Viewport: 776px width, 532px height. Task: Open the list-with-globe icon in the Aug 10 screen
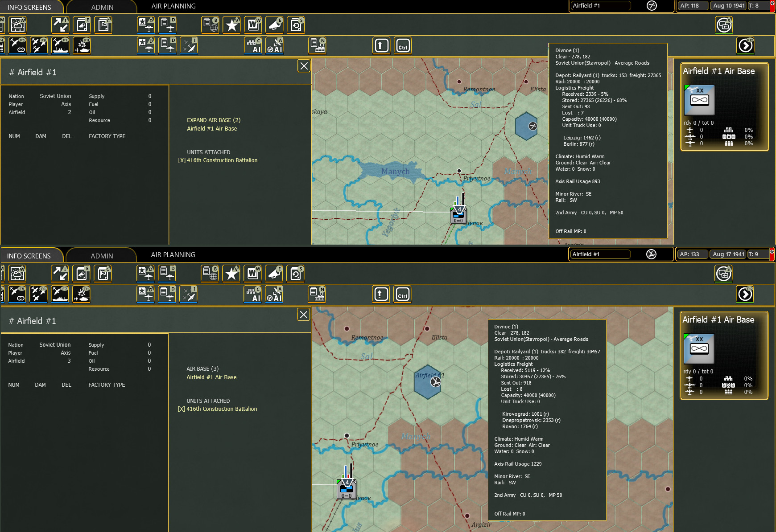click(x=211, y=25)
